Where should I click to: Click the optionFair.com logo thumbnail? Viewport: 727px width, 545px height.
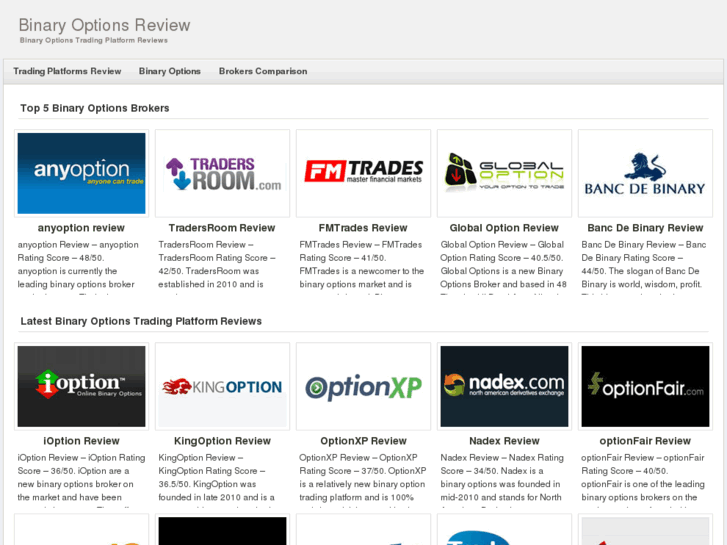pos(645,386)
